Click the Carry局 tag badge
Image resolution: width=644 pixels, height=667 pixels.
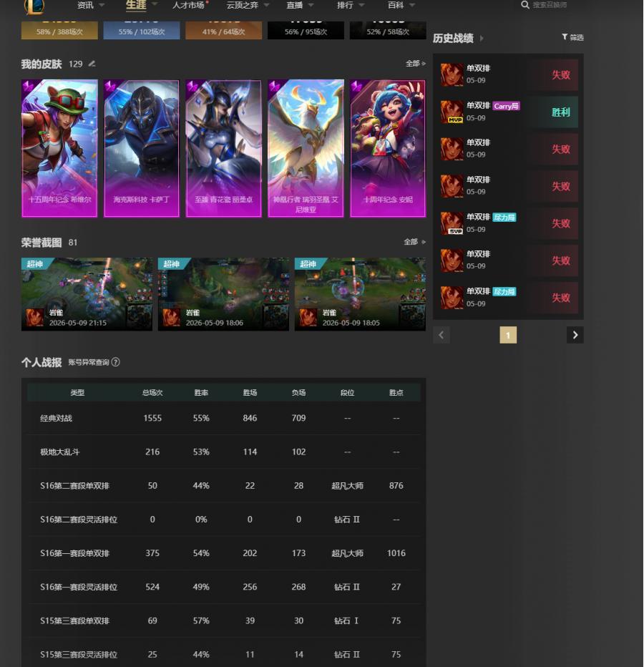coord(506,106)
